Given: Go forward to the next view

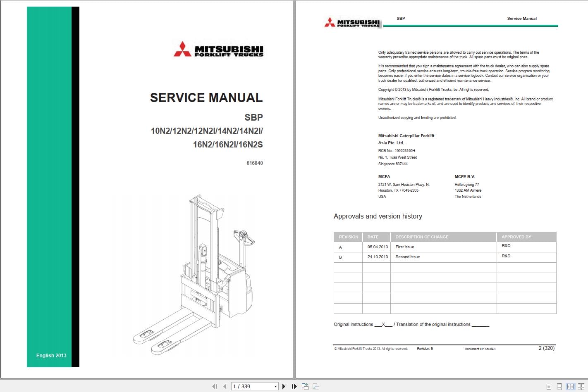Looking at the screenshot, I should click(x=316, y=386).
